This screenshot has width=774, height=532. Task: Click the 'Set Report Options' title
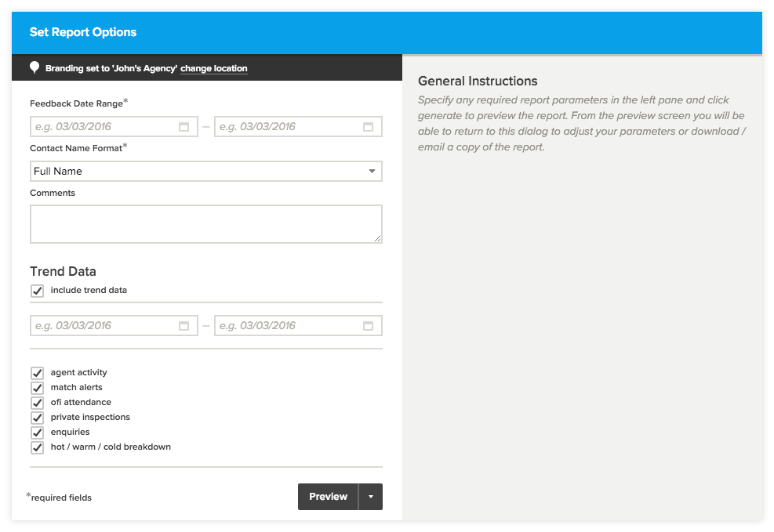[83, 32]
